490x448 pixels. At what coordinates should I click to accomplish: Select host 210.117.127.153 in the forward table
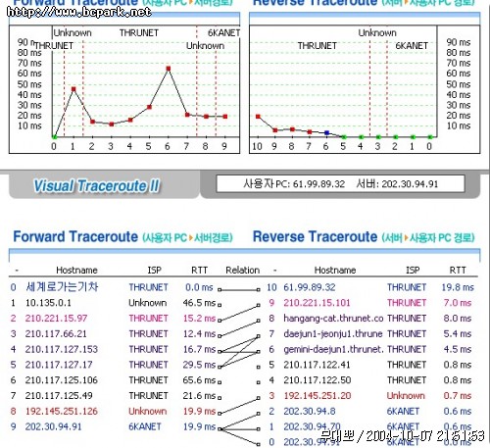tap(62, 349)
